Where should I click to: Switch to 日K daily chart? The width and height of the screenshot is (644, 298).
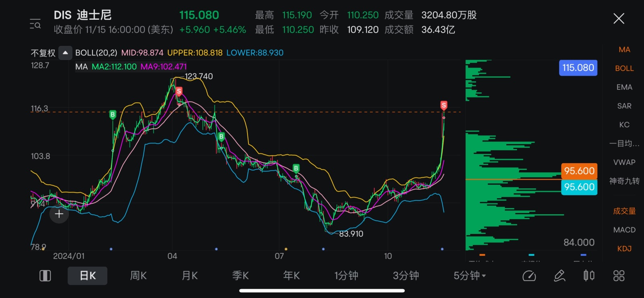tap(88, 276)
